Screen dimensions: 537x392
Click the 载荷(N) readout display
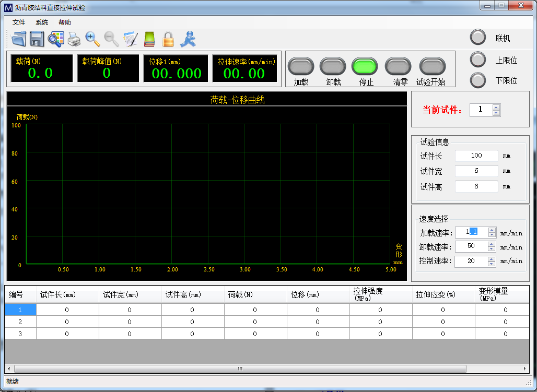tap(41, 68)
